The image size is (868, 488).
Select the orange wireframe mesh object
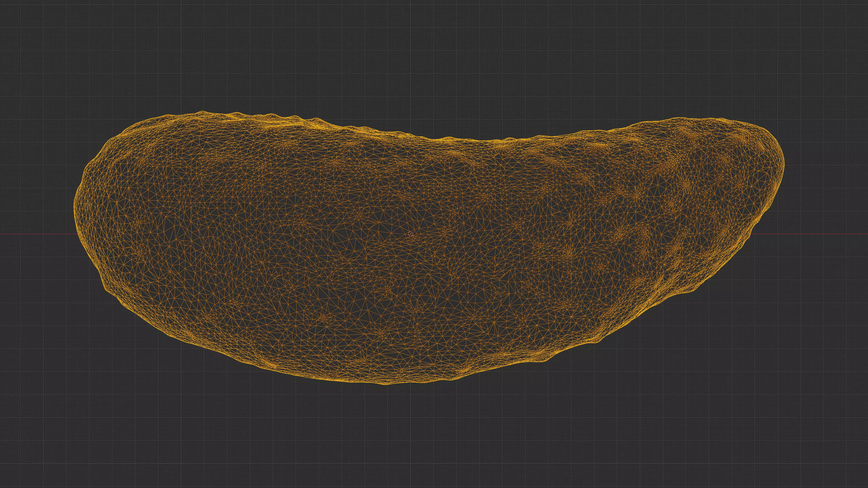(429, 248)
